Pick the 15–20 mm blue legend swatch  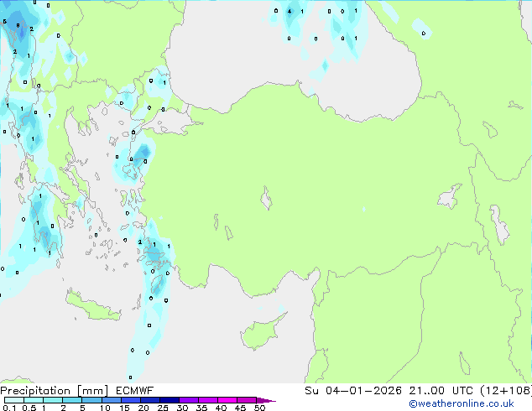130,400
